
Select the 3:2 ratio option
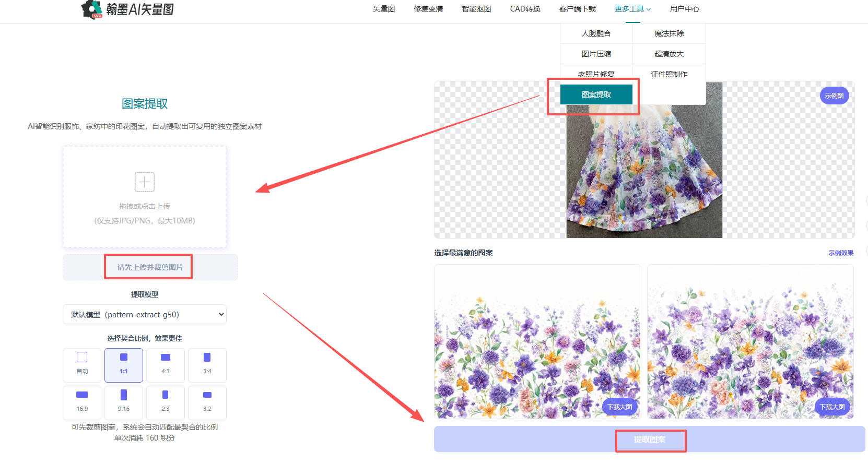pos(207,403)
